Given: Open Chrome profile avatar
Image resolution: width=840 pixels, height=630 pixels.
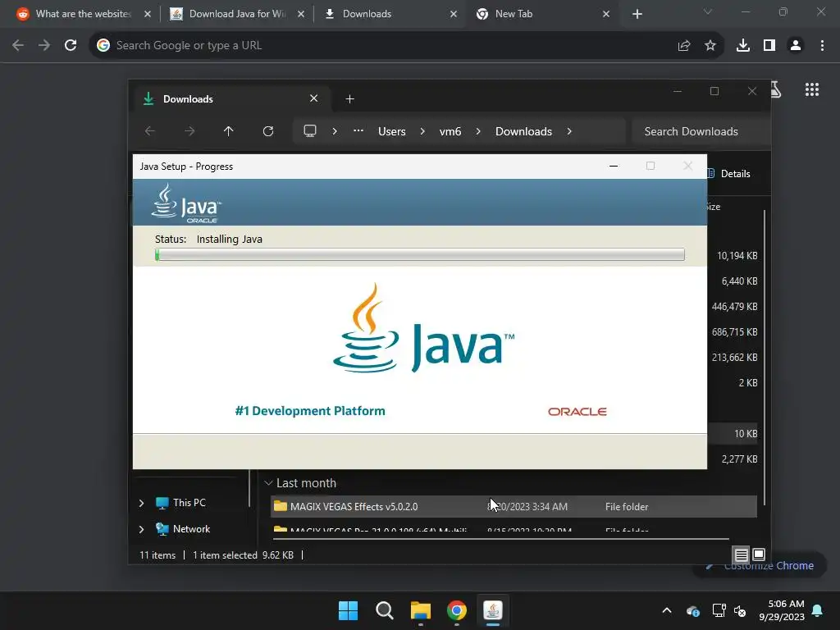Looking at the screenshot, I should click(x=796, y=46).
